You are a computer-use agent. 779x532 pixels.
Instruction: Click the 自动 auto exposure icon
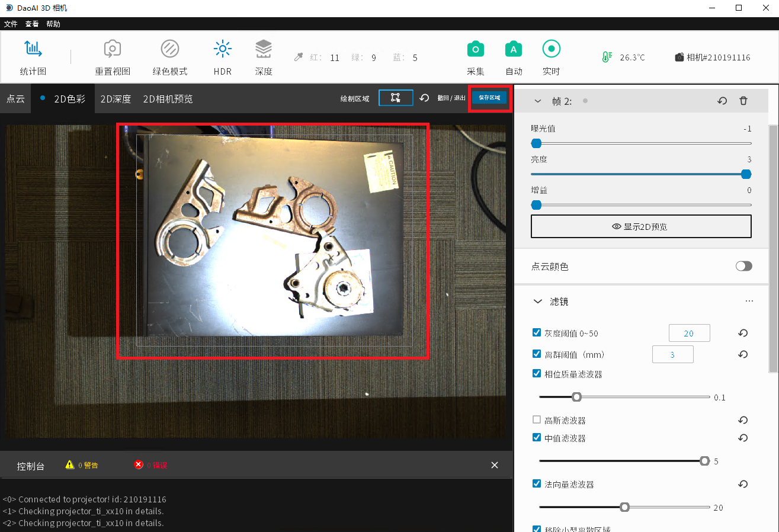tap(514, 50)
